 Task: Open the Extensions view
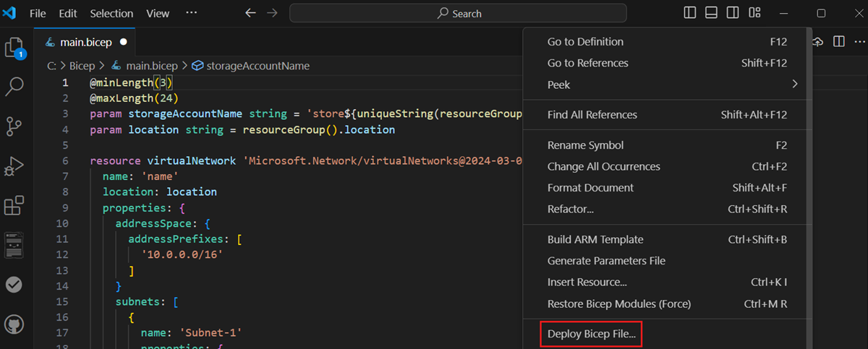[x=14, y=206]
